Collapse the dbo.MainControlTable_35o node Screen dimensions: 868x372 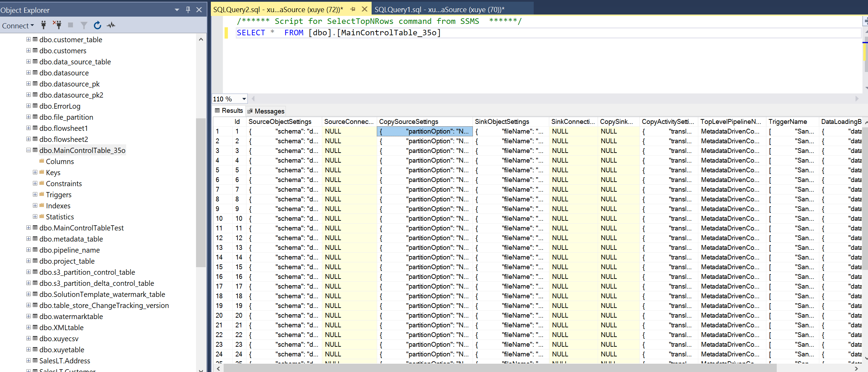[28, 150]
